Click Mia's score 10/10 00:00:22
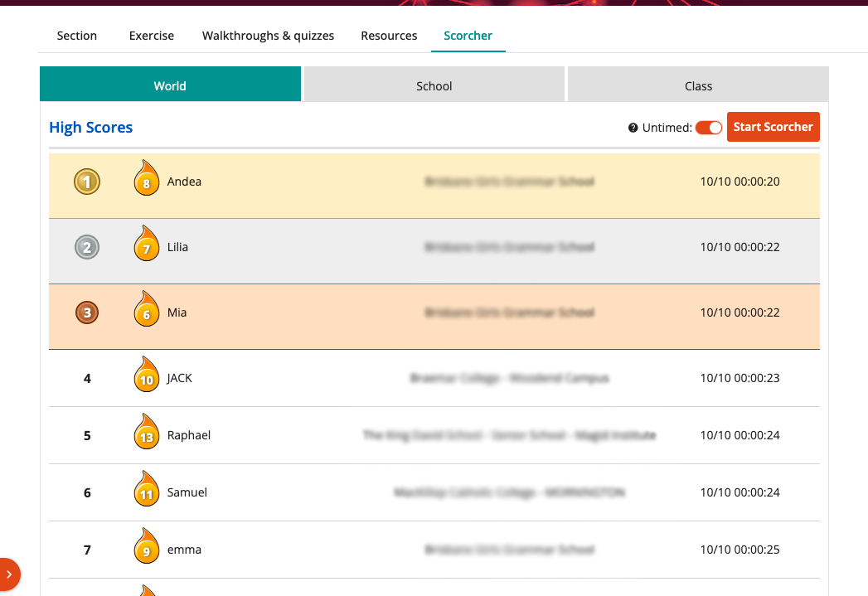868x596 pixels. (739, 313)
